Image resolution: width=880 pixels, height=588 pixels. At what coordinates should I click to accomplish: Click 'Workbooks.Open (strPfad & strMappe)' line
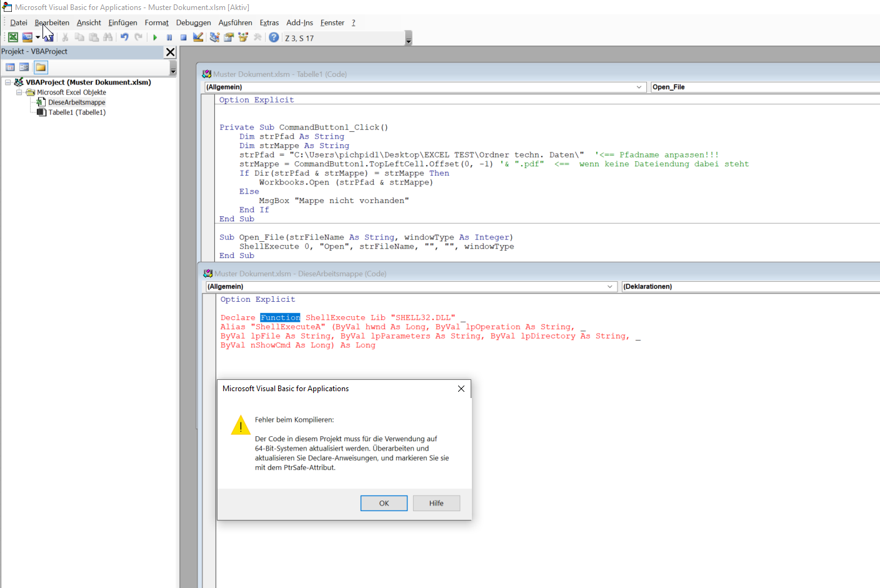346,182
